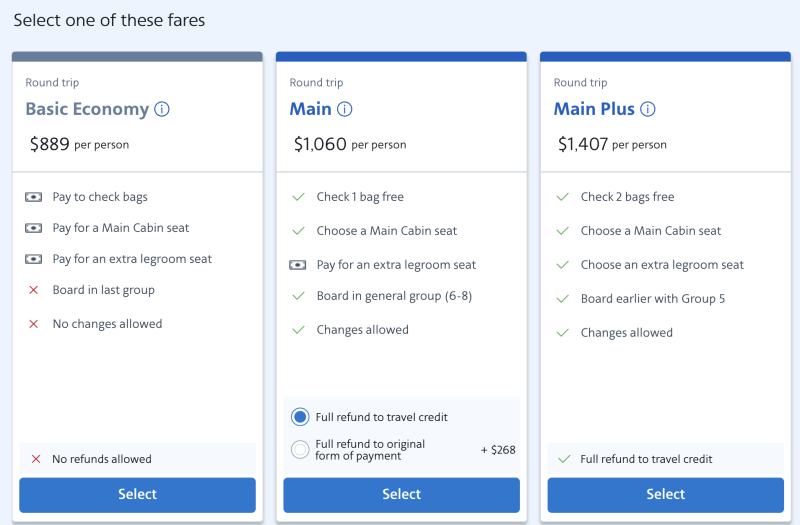Viewport: 800px width, 525px height.
Task: Open the Main fare info icon
Action: coord(345,109)
